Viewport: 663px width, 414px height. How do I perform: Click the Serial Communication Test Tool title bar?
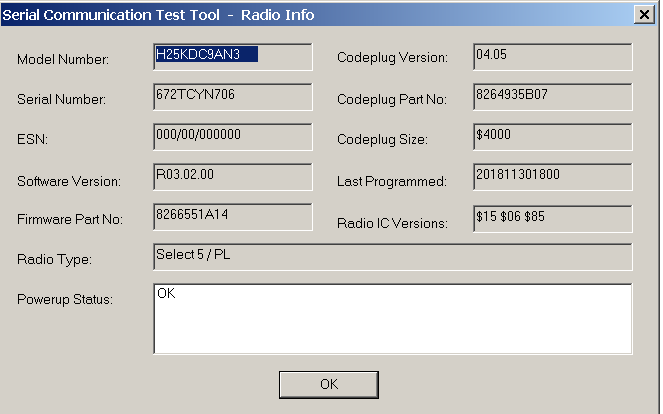pyautogui.click(x=300, y=14)
